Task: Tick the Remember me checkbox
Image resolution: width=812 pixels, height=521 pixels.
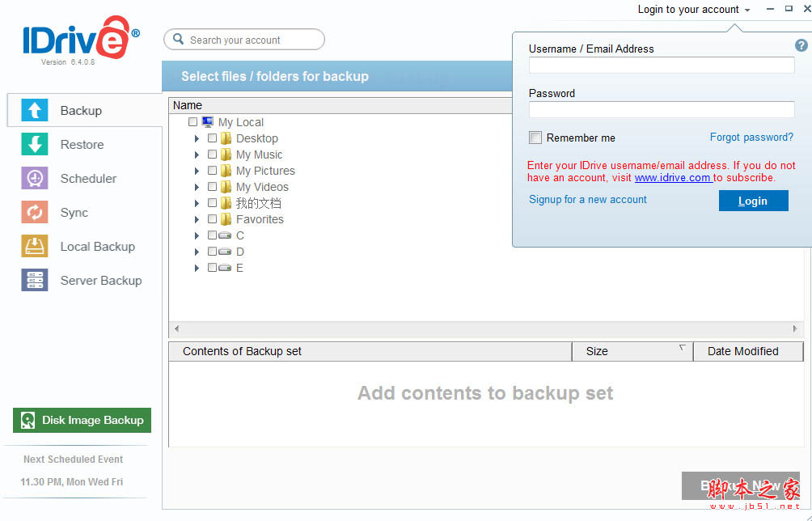Action: pyautogui.click(x=535, y=138)
